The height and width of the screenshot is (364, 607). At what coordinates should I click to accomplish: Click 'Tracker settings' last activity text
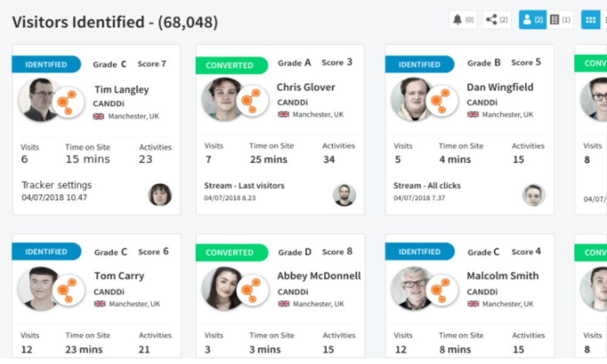pos(56,185)
